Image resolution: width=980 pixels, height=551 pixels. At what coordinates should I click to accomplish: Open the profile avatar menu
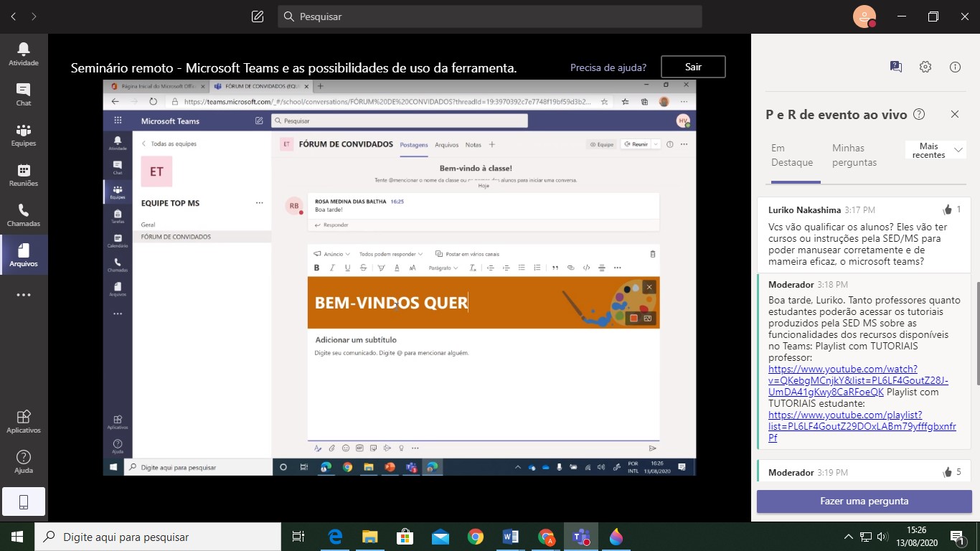pos(864,16)
